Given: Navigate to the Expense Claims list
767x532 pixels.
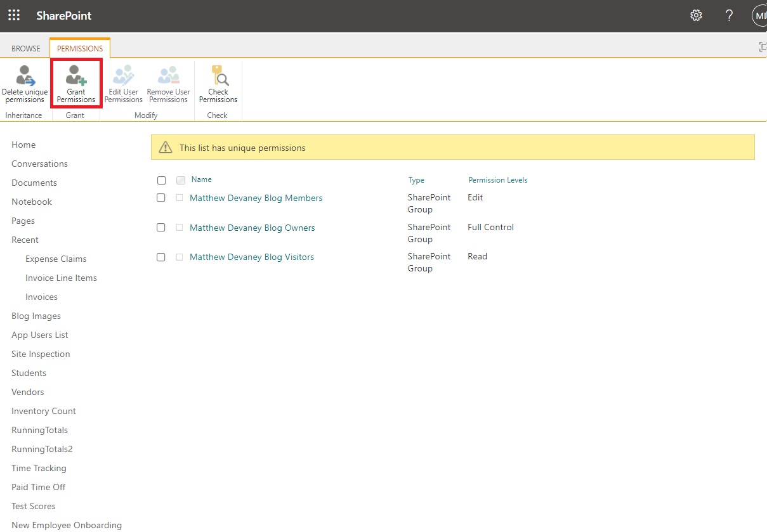Looking at the screenshot, I should tap(56, 259).
